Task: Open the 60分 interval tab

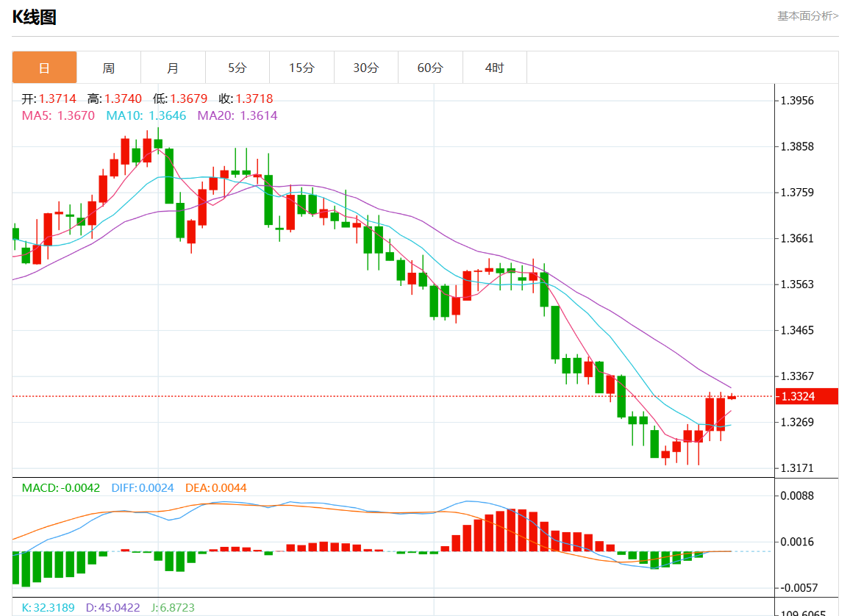Action: point(430,68)
